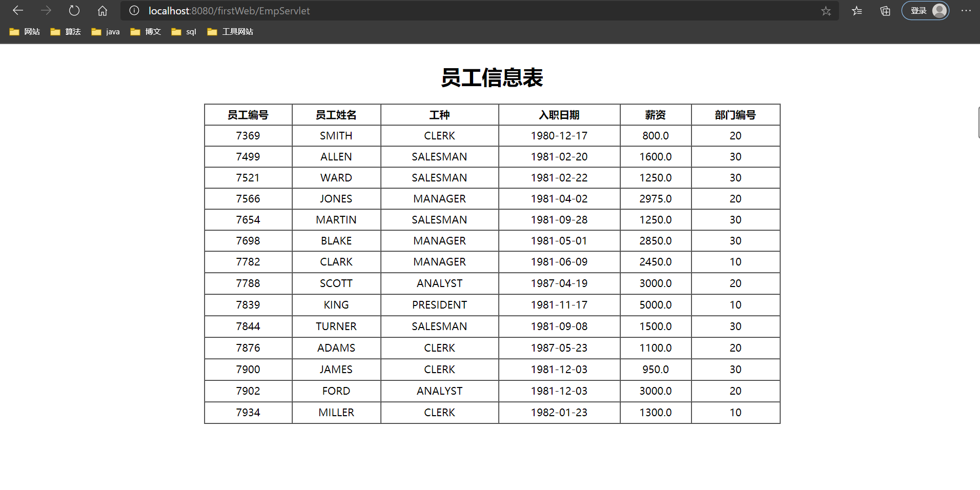Click the forward navigation arrow
This screenshot has height=490, width=980.
pos(46,11)
